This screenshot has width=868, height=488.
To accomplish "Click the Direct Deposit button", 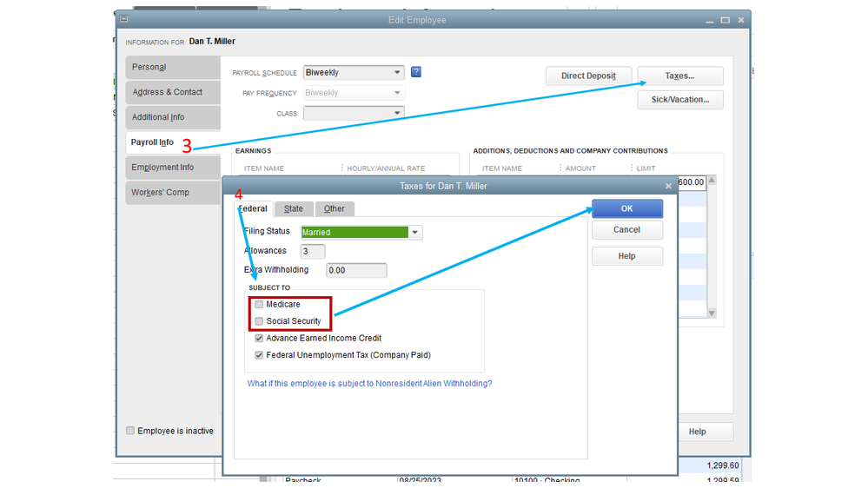I will click(588, 76).
